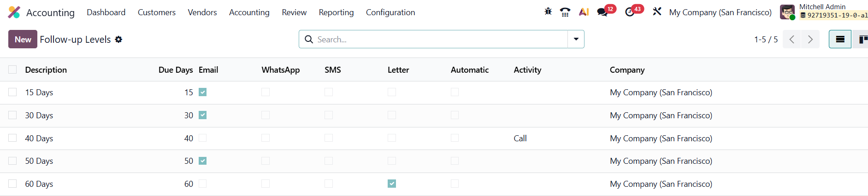Open the AI assistant icon
This screenshot has height=196, width=868.
coord(584,12)
